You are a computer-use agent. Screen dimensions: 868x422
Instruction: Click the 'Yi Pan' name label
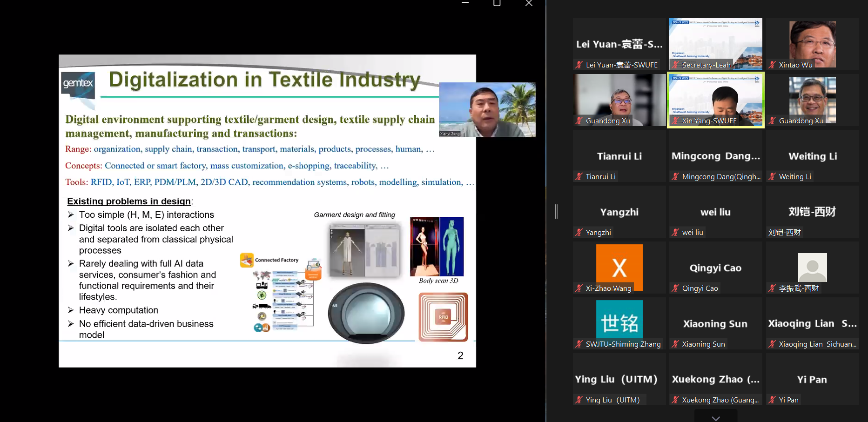click(x=789, y=400)
